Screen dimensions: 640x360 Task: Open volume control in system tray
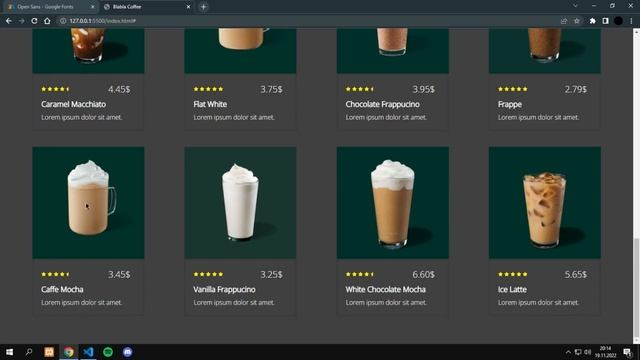pyautogui.click(x=588, y=352)
